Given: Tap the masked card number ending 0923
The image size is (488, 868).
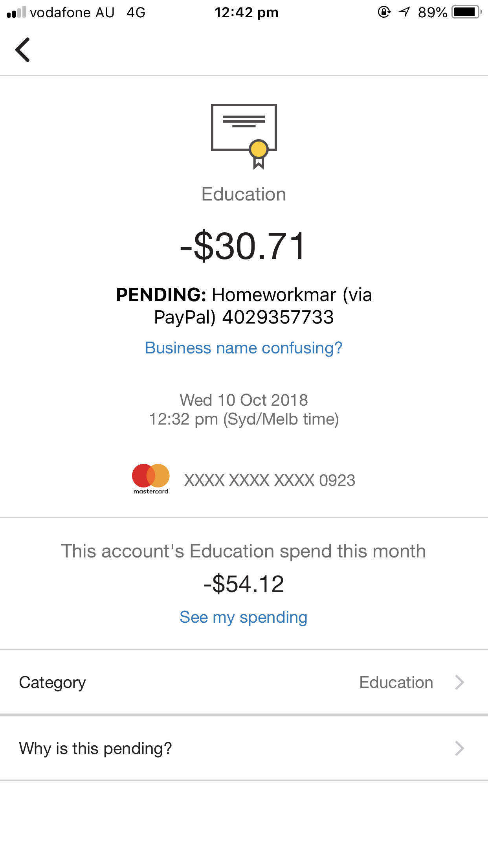Looking at the screenshot, I should click(x=270, y=480).
